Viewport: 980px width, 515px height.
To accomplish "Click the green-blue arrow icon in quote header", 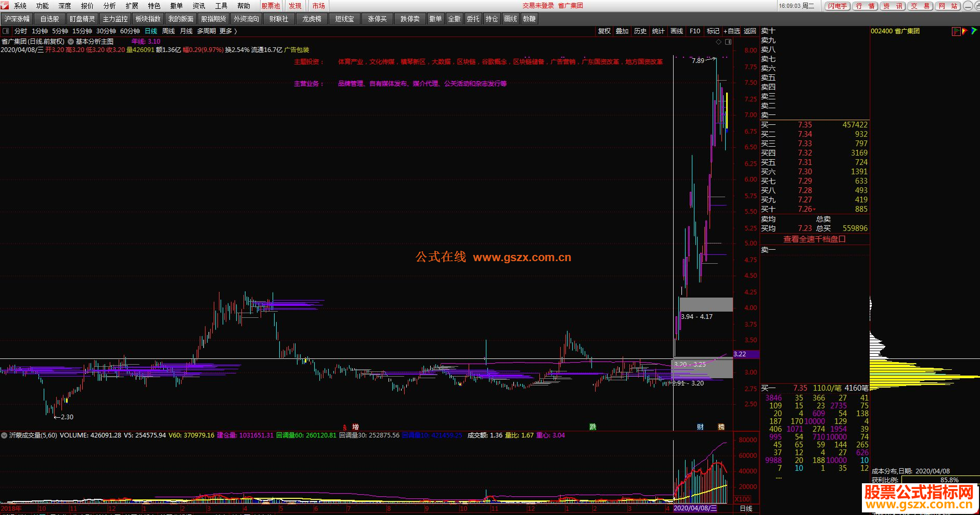I will pyautogui.click(x=974, y=31).
